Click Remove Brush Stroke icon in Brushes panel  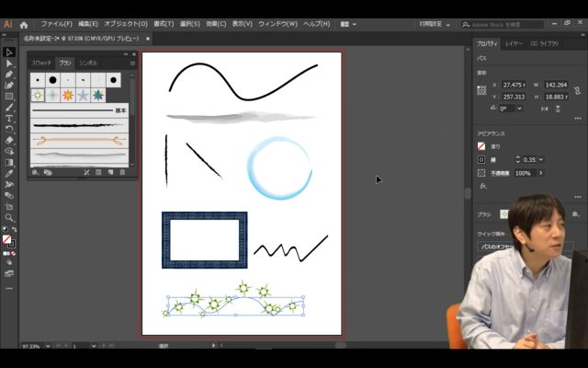tap(86, 172)
